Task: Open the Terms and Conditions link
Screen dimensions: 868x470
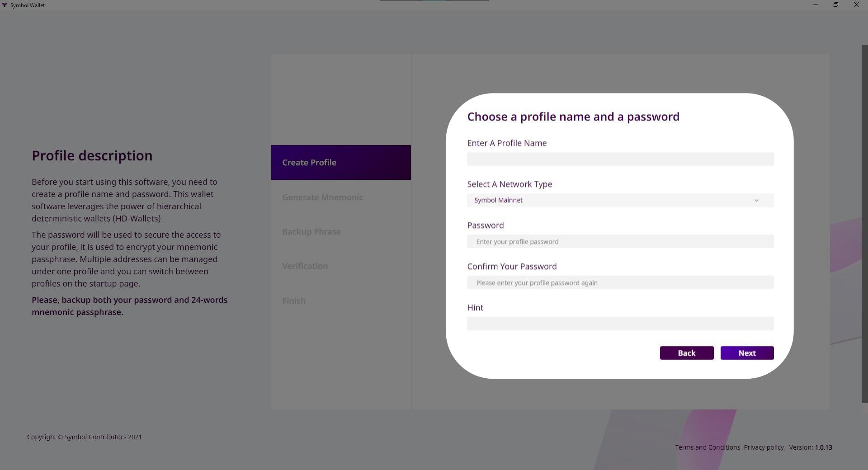Action: coord(707,447)
